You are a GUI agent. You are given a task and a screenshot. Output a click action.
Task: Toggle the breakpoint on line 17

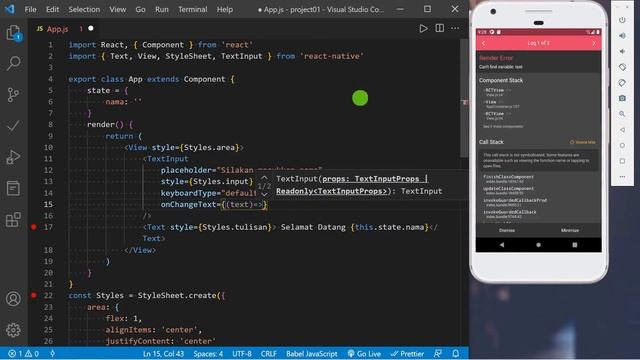point(34,227)
